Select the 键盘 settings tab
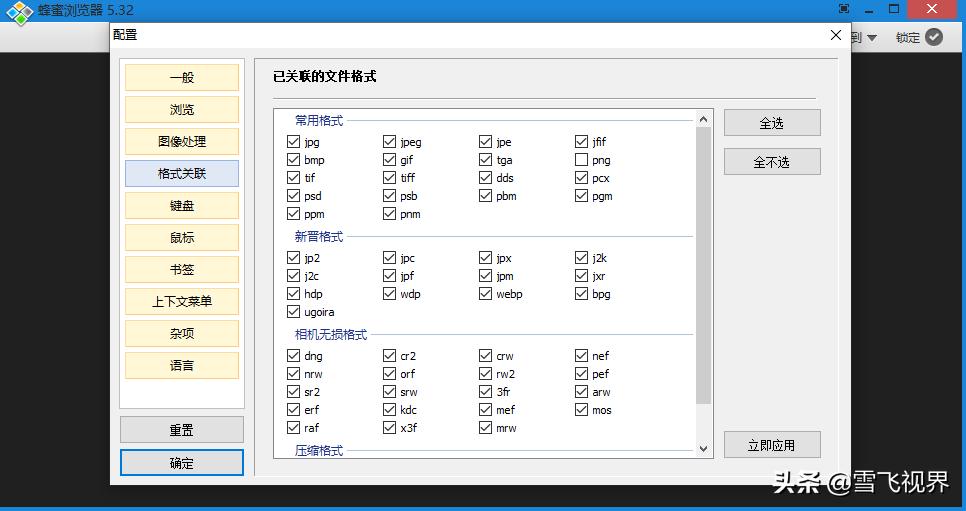This screenshot has height=511, width=966. pos(182,206)
